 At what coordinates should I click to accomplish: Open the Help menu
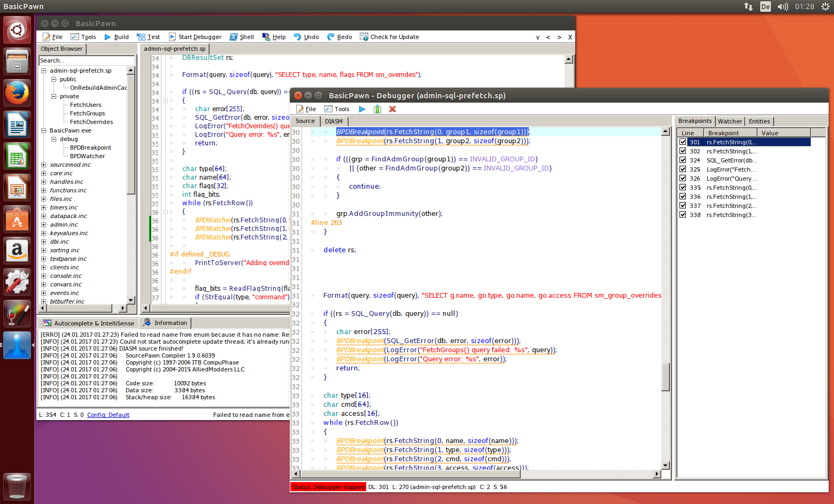(274, 37)
